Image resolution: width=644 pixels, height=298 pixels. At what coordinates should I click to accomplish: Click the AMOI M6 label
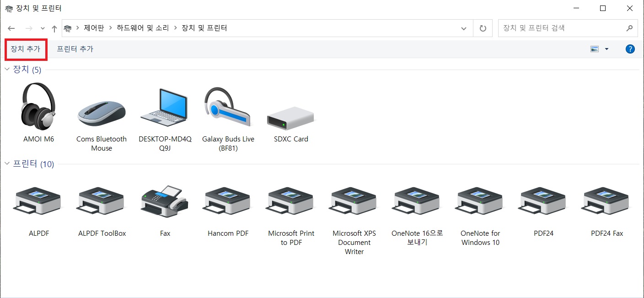[x=39, y=139]
